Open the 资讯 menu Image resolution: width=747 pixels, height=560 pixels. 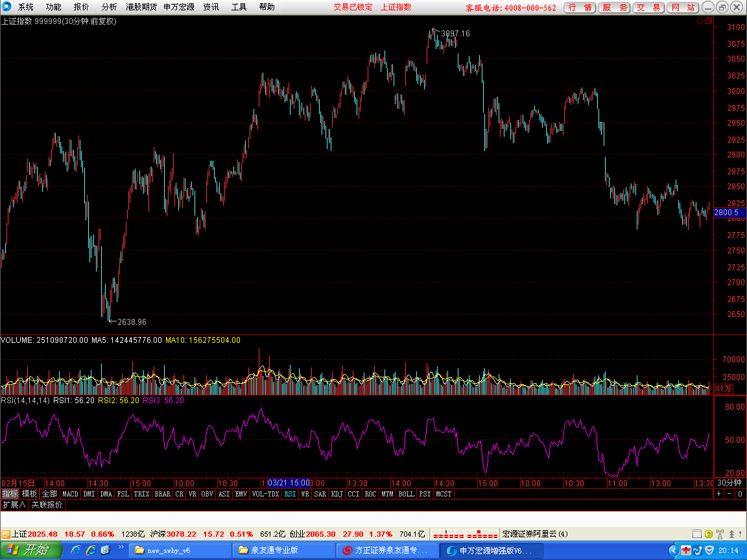pyautogui.click(x=211, y=6)
